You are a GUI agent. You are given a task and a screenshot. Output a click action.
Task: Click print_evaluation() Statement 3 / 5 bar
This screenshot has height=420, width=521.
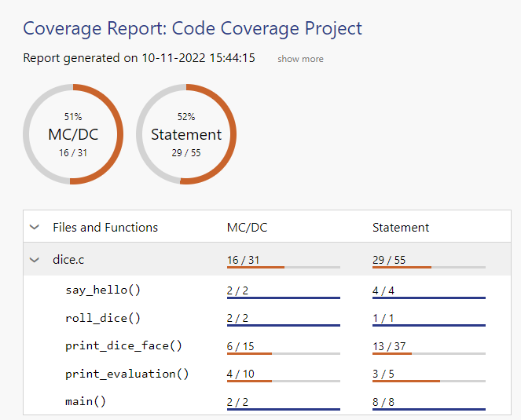(428, 382)
